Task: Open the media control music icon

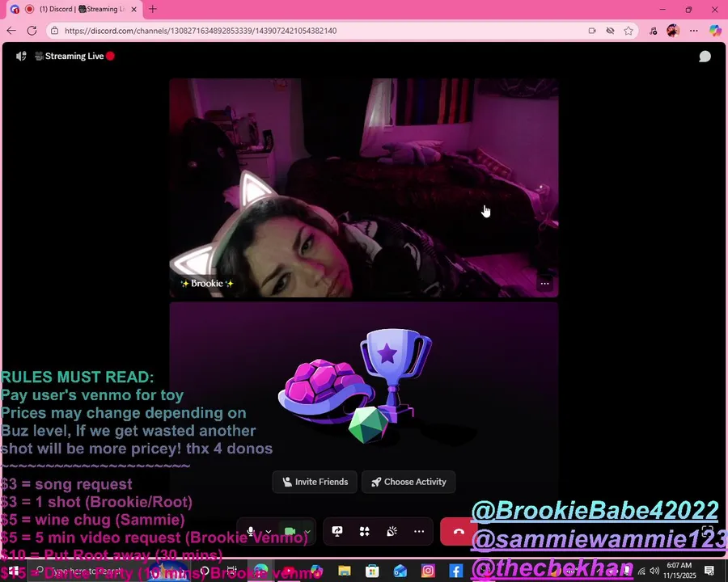Action: pyautogui.click(x=654, y=31)
